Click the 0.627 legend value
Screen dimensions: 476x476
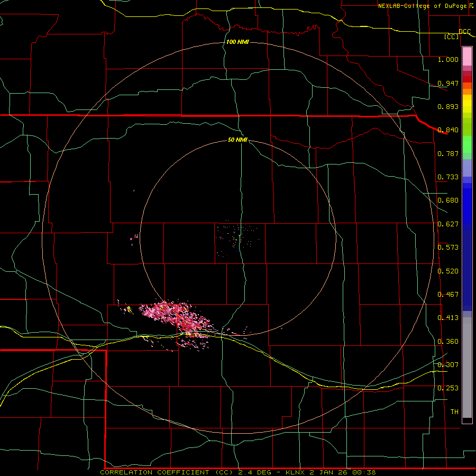(x=448, y=224)
